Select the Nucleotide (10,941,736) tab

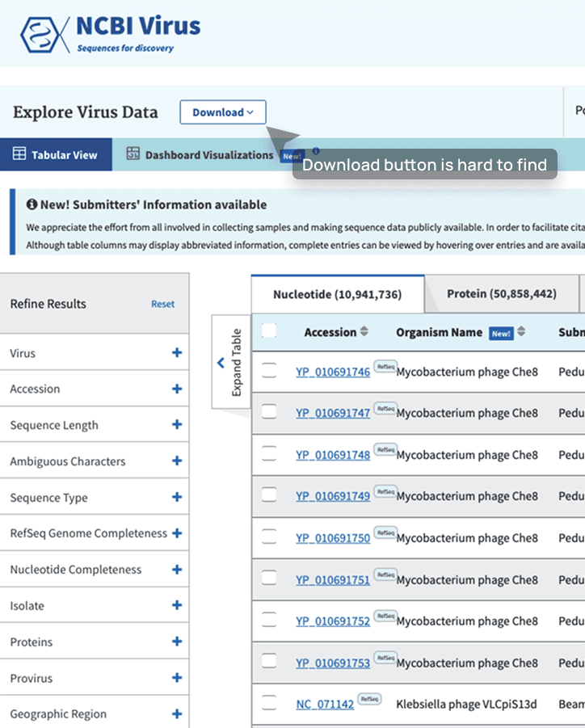pyautogui.click(x=338, y=294)
